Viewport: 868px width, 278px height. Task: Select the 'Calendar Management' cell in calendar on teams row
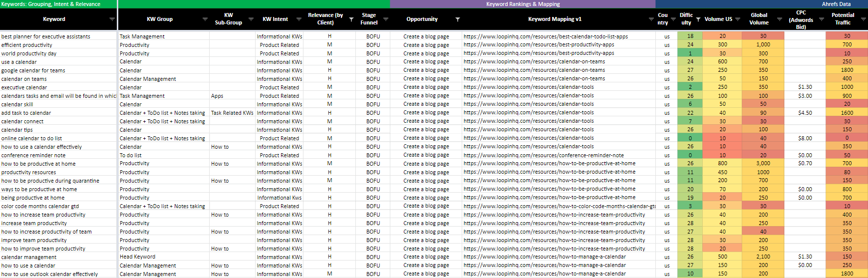pos(164,79)
